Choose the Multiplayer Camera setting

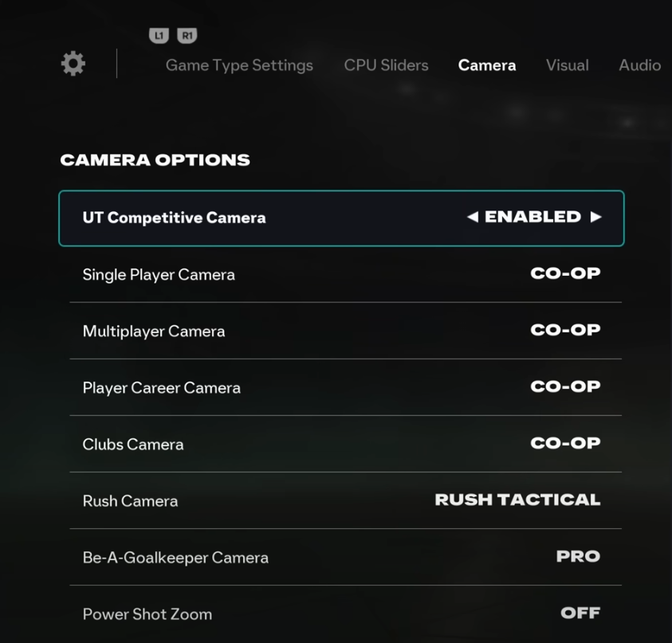[x=345, y=331]
